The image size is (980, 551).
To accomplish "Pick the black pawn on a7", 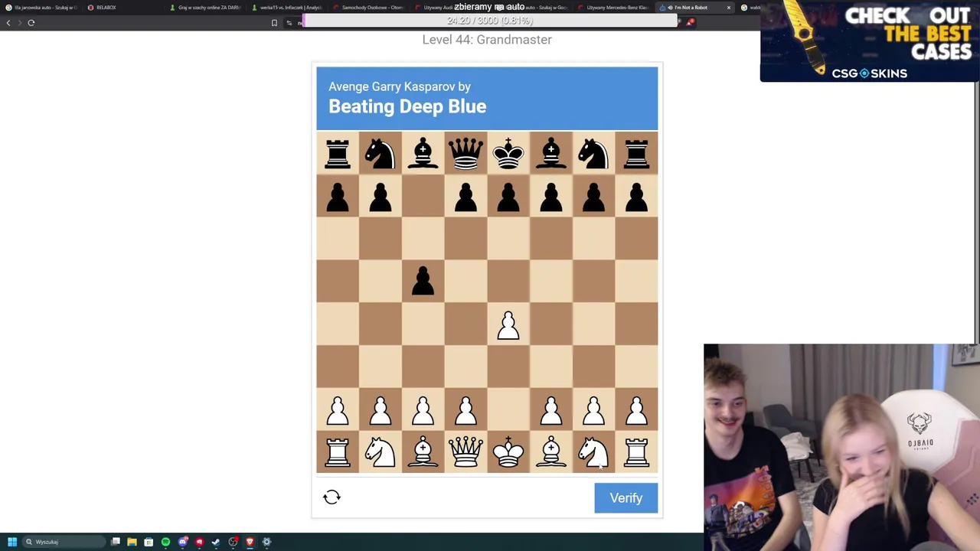I will (x=338, y=197).
